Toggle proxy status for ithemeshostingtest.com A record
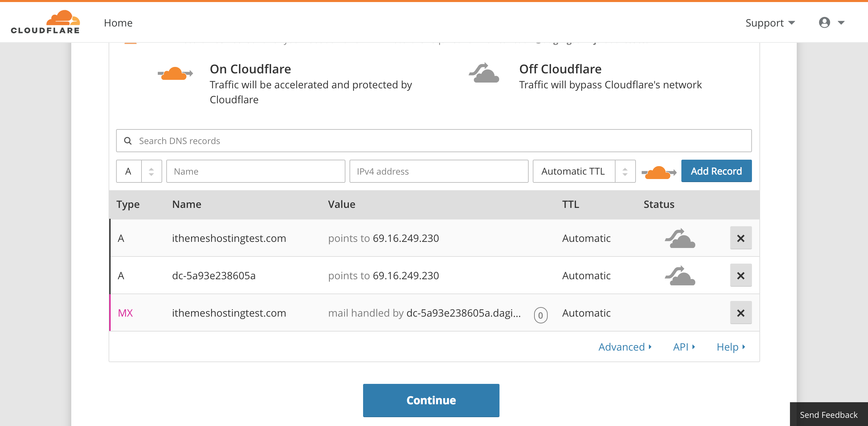This screenshot has width=868, height=426. point(680,238)
